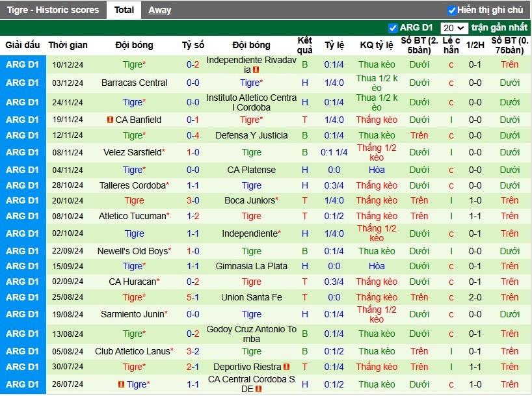Click red card icon beside CA Banfield

(110, 120)
